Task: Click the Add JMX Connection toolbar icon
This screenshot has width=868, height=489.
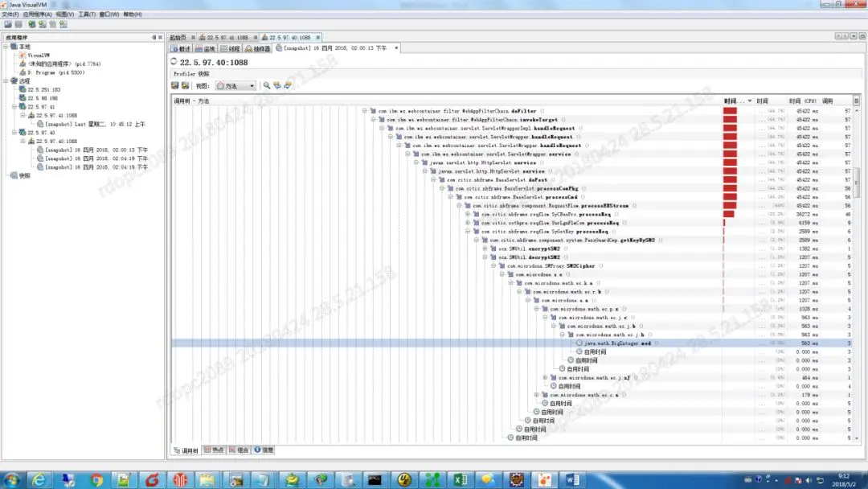Action: (42, 24)
